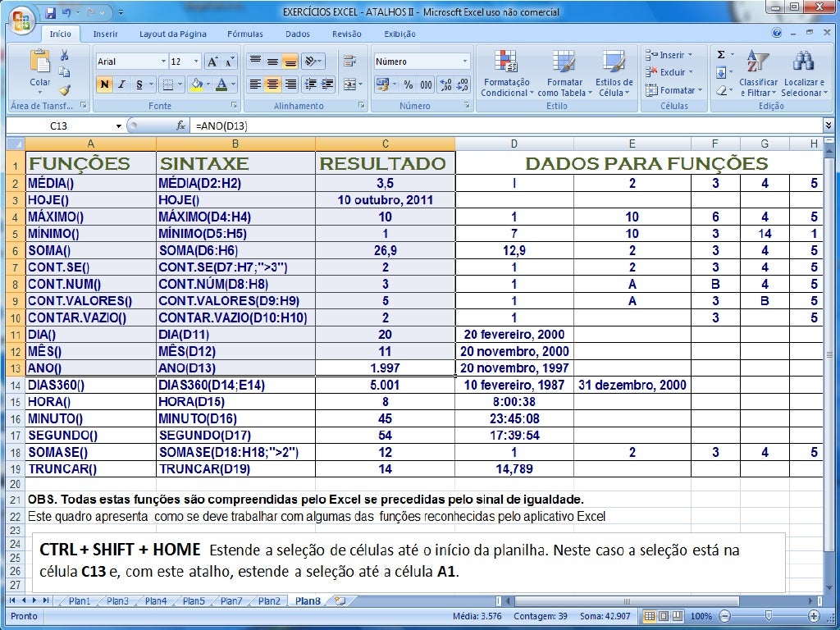The image size is (840, 630).
Task: Open font size dropdown
Action: [196, 62]
